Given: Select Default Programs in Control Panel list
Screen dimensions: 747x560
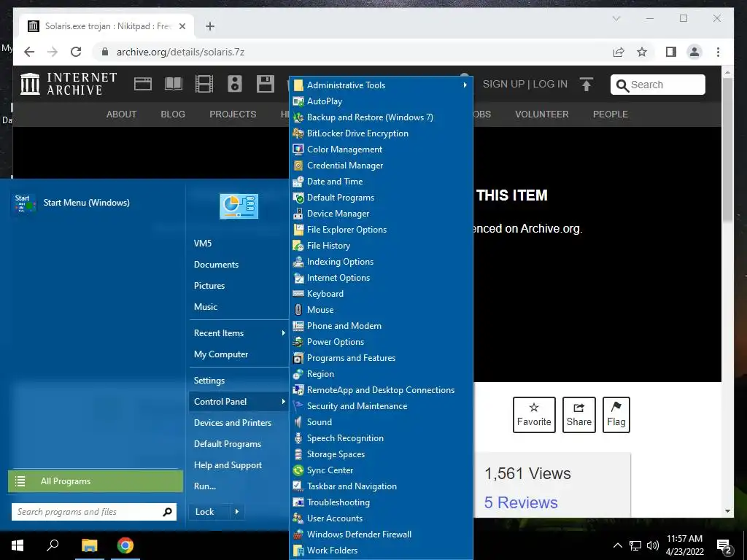Looking at the screenshot, I should pyautogui.click(x=382, y=198).
